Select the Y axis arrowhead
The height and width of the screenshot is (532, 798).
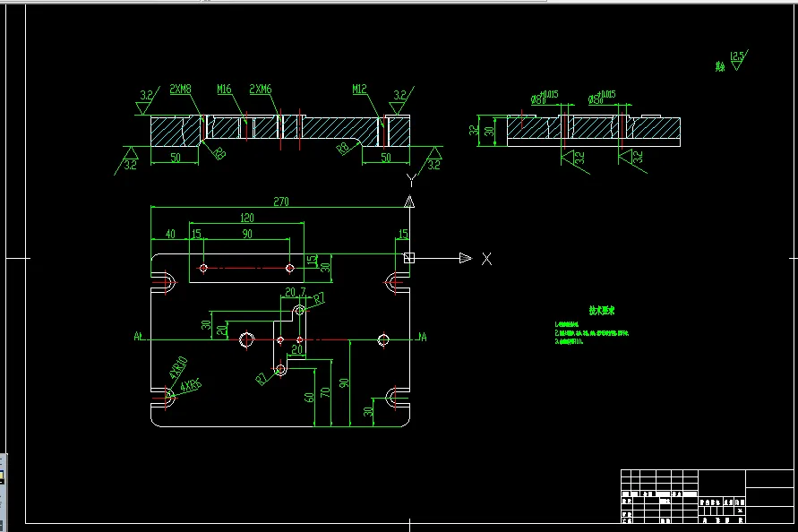coord(409,202)
